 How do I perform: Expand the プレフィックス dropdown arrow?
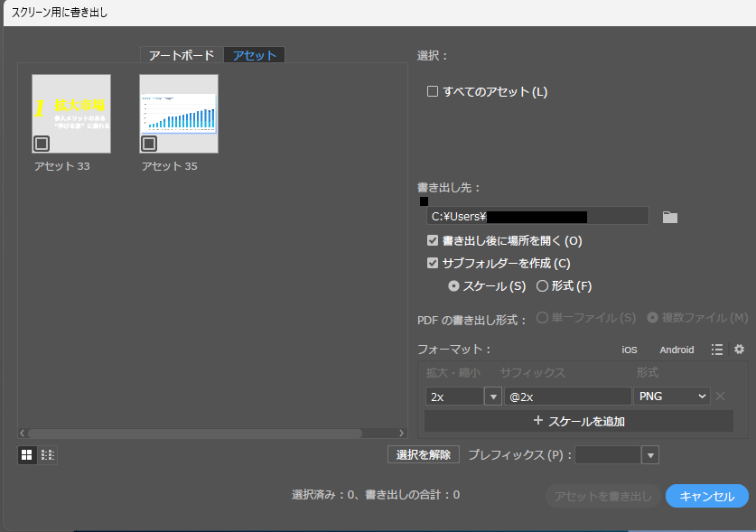(650, 455)
